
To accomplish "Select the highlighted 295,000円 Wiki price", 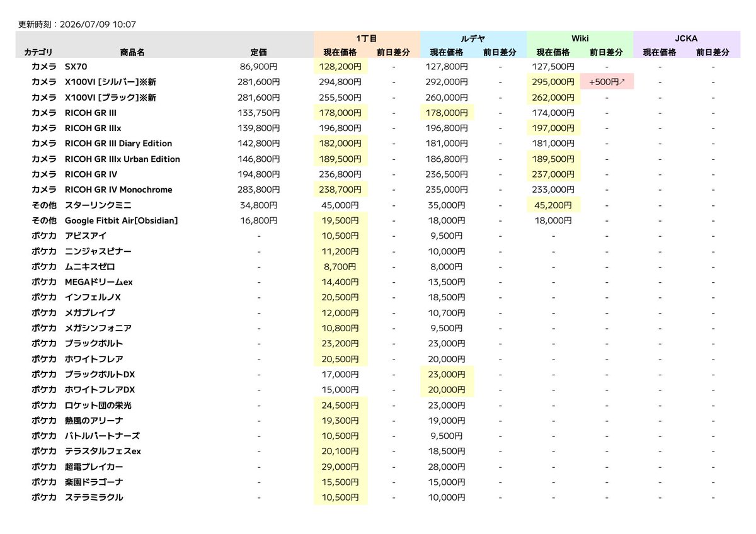I will (553, 82).
